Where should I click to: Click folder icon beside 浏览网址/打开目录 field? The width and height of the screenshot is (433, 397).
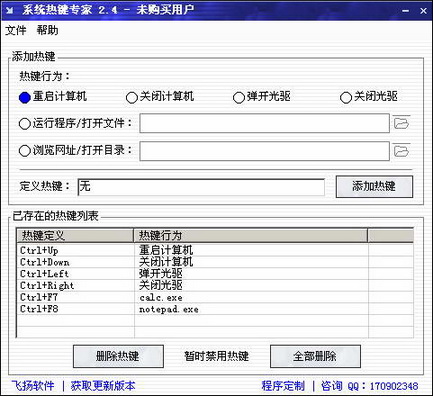pyautogui.click(x=401, y=151)
